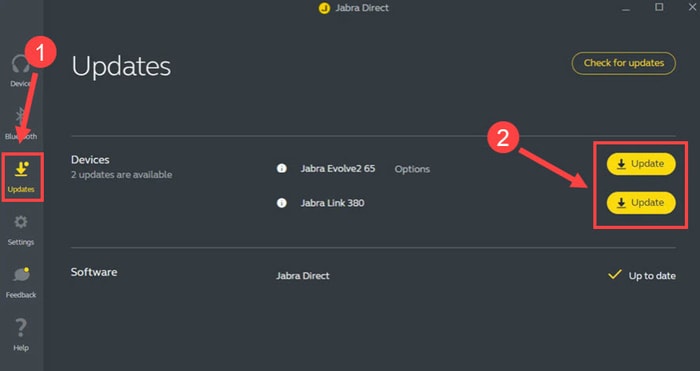
Task: Open Options for Jabra Evolve2 65
Action: coord(412,169)
